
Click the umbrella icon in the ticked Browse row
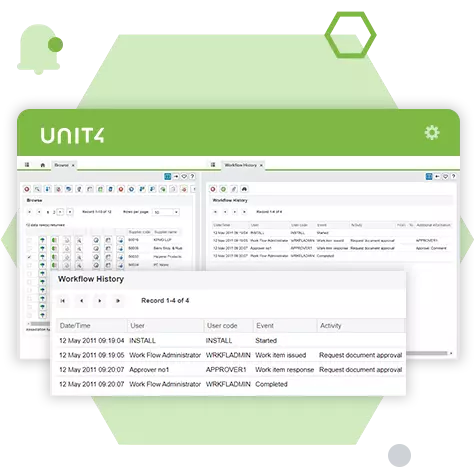coord(42,257)
